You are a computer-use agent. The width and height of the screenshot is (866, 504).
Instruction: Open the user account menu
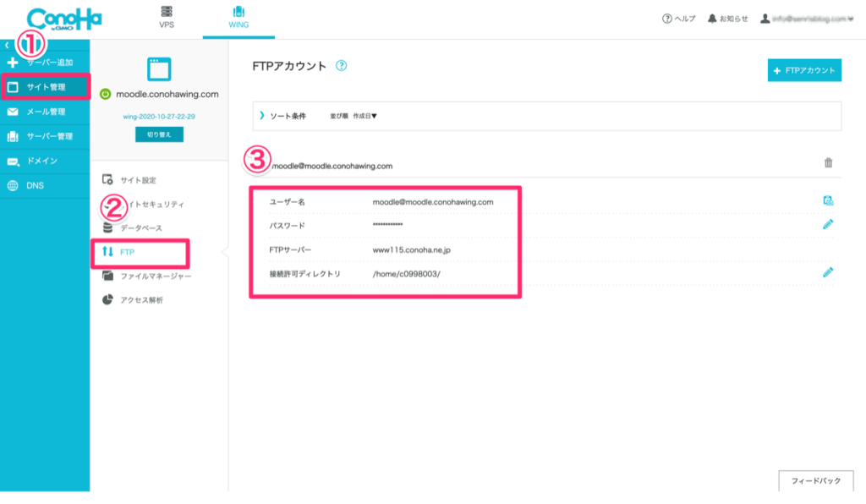tap(807, 19)
